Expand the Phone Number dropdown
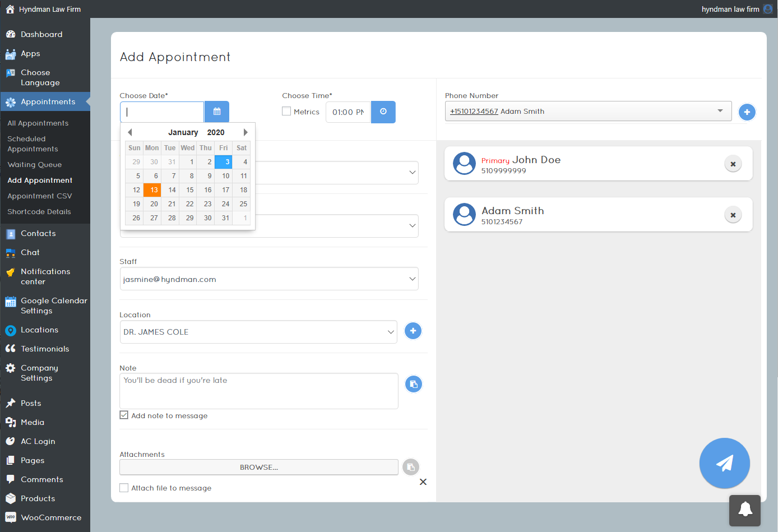The image size is (778, 532). (720, 111)
